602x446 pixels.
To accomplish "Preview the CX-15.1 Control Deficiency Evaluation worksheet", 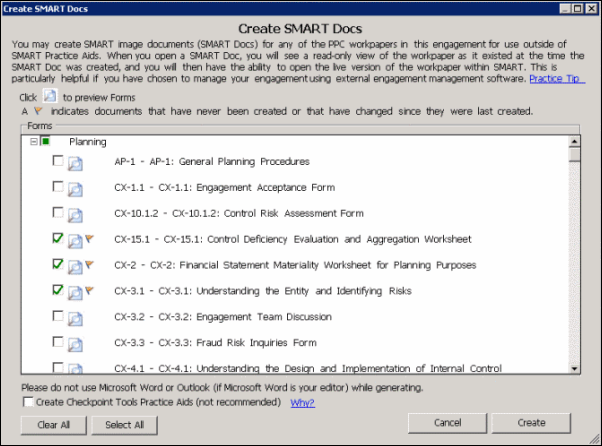I will (75, 240).
